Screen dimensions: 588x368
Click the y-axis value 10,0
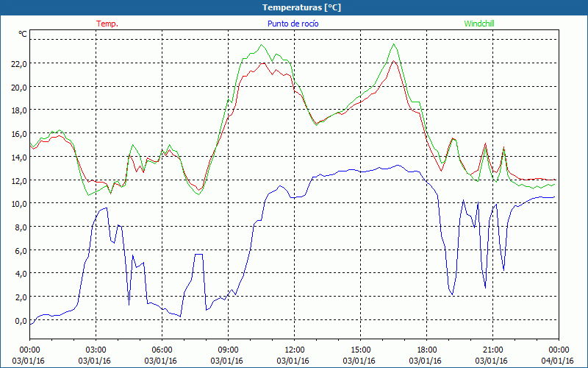[18, 204]
